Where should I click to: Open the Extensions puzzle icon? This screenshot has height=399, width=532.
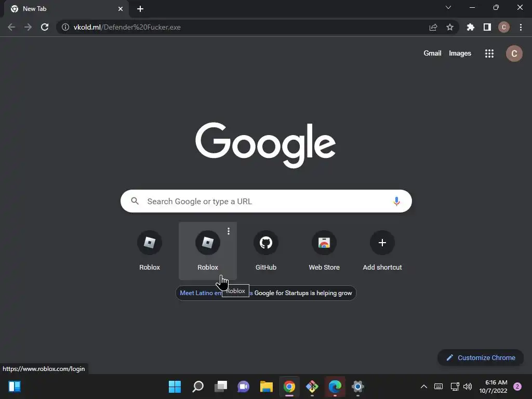pyautogui.click(x=471, y=27)
